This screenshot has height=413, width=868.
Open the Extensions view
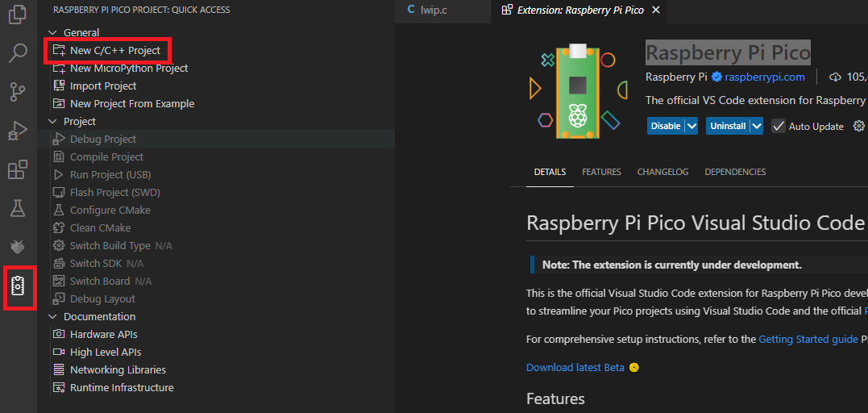pyautogui.click(x=19, y=169)
